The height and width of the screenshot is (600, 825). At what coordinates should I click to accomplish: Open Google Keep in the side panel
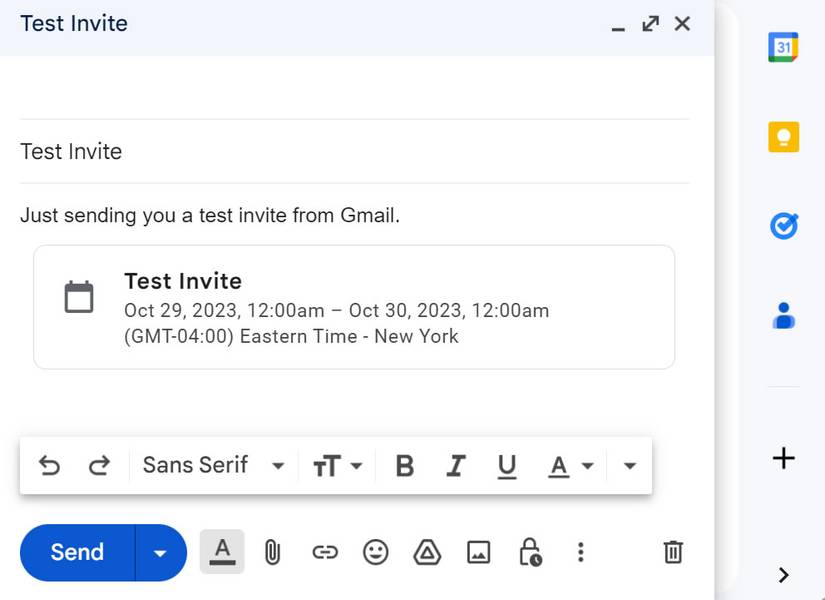[x=783, y=136]
